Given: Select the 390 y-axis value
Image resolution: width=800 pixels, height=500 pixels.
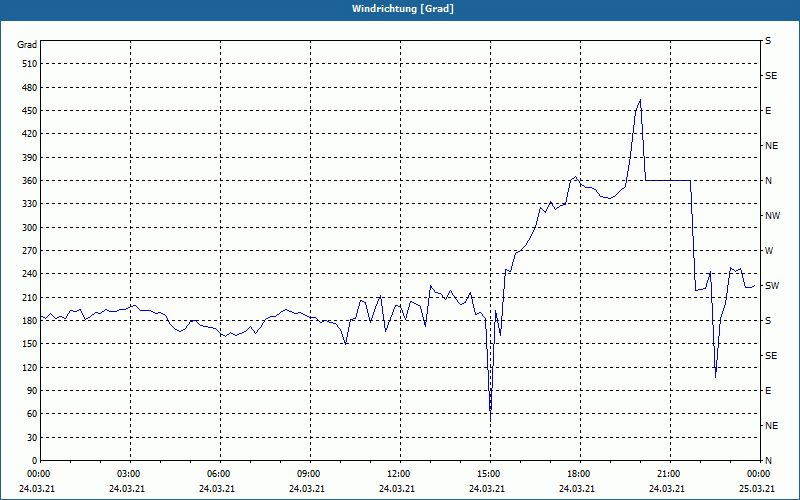Looking at the screenshot, I should click(30, 158).
